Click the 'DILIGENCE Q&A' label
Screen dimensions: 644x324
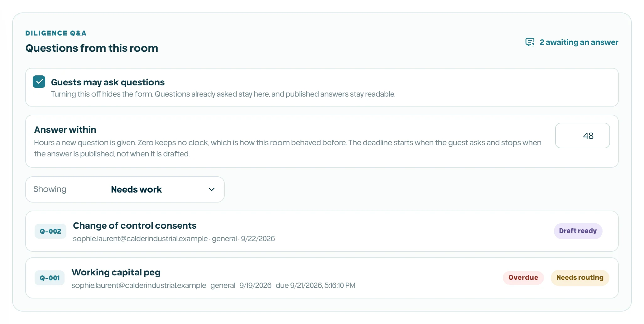56,33
